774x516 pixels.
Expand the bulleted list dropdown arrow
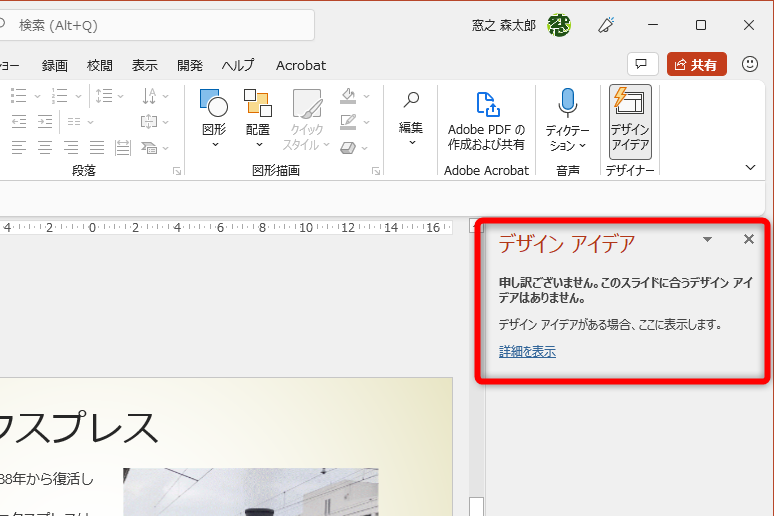pyautogui.click(x=38, y=96)
